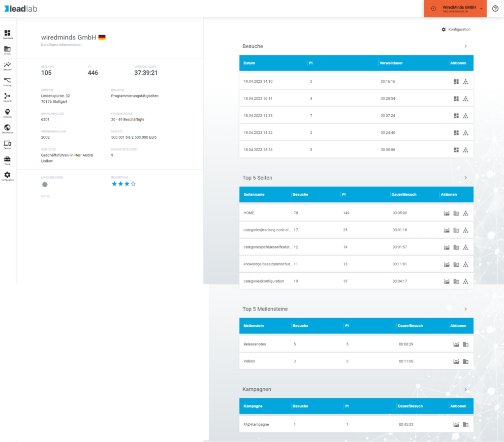This screenshot has height=442, width=504.
Task: Expand the Top 5 Meilensteine chevron
Action: [466, 309]
